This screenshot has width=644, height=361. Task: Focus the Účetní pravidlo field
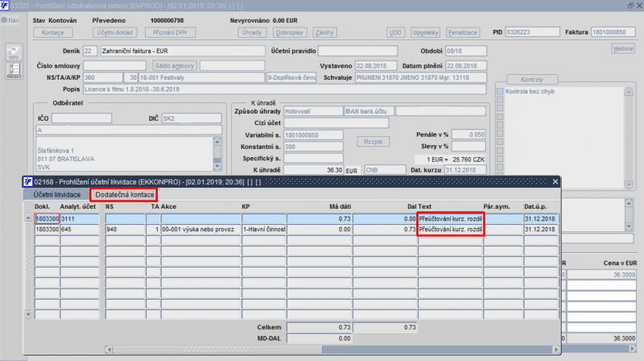pos(357,51)
